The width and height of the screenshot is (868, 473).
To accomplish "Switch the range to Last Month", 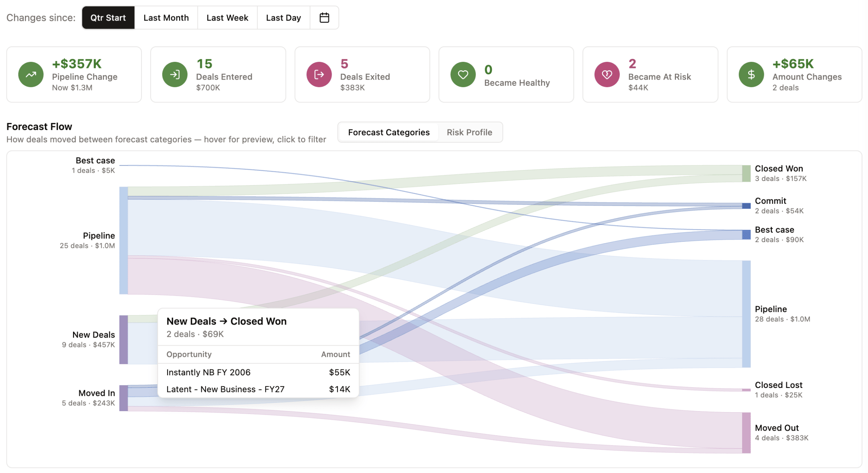I will click(166, 18).
